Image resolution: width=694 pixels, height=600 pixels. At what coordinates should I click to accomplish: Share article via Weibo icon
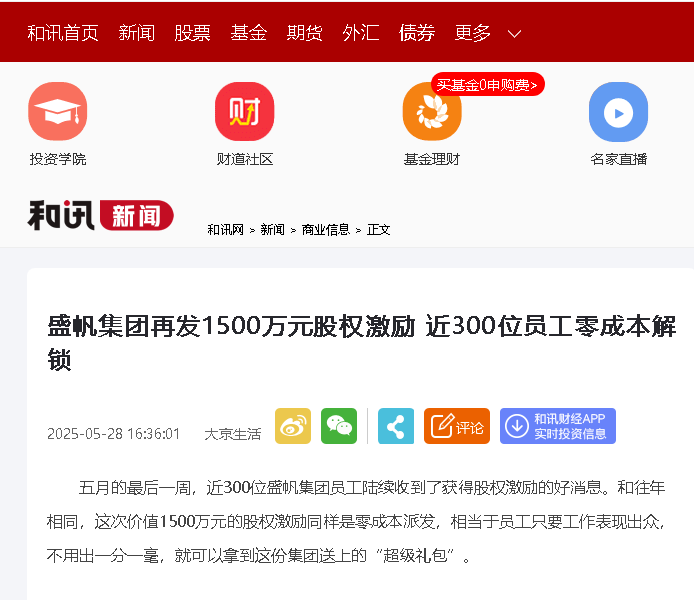click(x=293, y=426)
